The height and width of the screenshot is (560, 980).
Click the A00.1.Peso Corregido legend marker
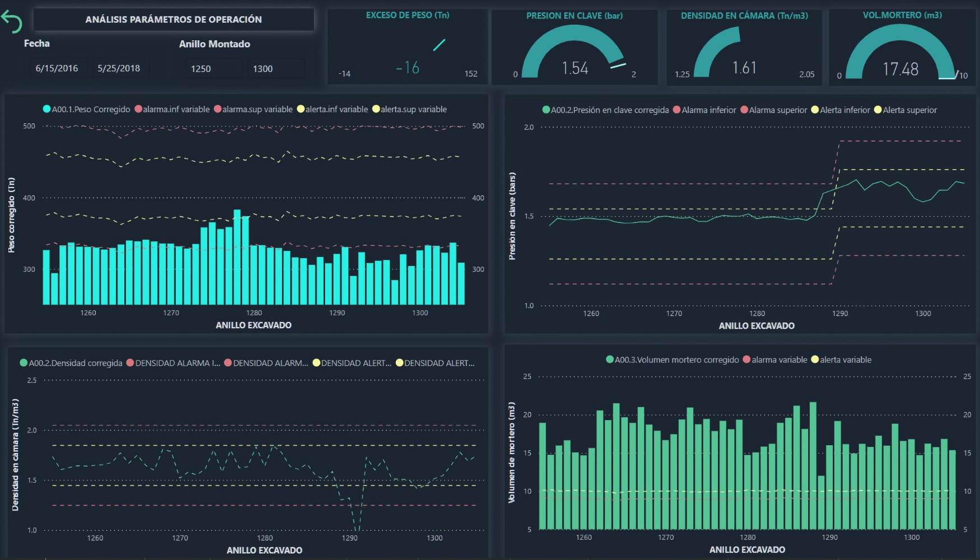click(46, 109)
